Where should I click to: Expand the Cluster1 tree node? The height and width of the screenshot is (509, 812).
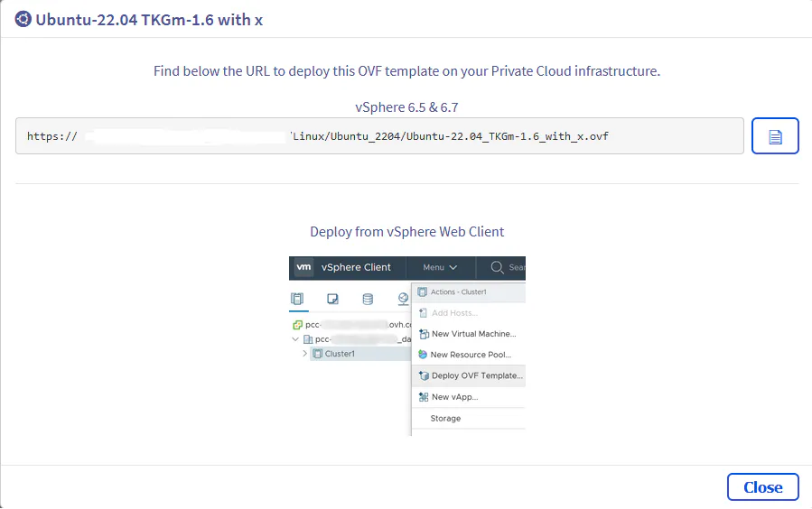(305, 354)
